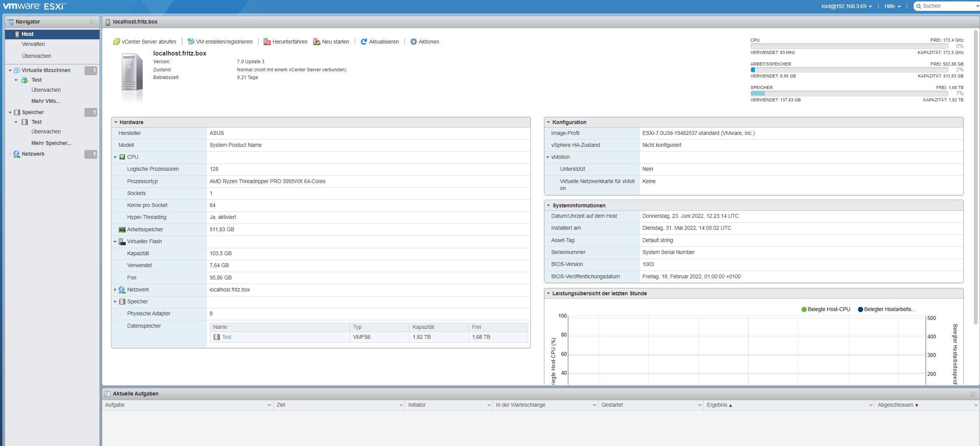
Task: Select Verwalten under Host
Action: 33,44
